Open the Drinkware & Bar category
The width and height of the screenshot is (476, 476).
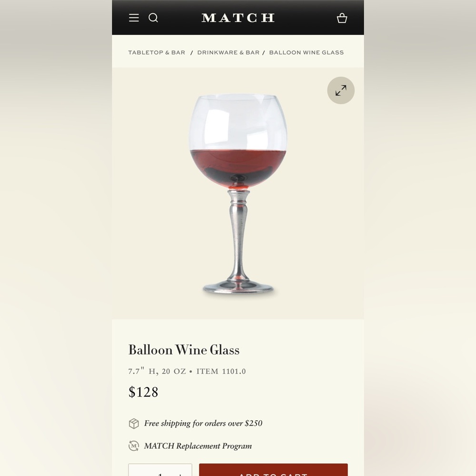click(x=228, y=52)
